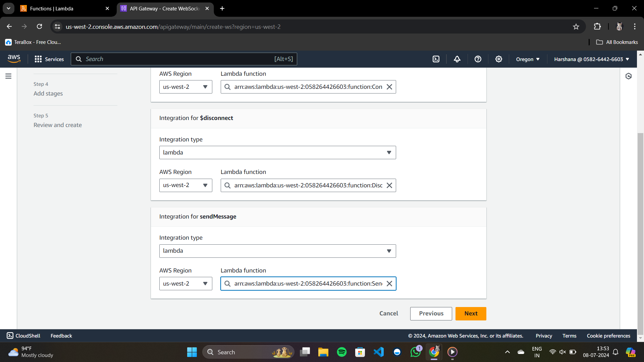Open AWS console settings gear
The width and height of the screenshot is (644, 362).
pyautogui.click(x=498, y=59)
